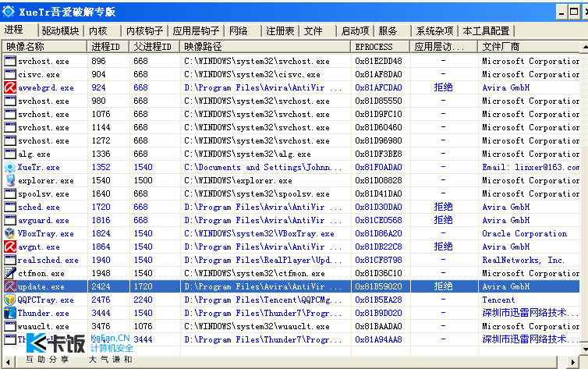
Task: Click the update.exe row icon
Action: pos(10,286)
